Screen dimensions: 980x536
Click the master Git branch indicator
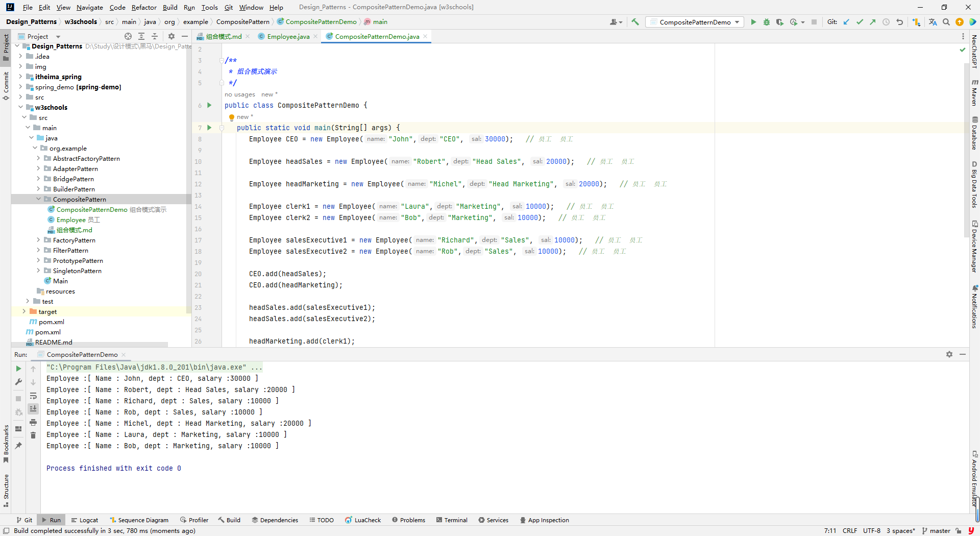tap(936, 531)
